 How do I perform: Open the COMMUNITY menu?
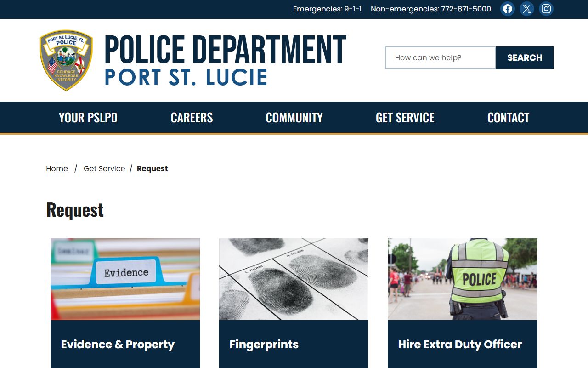click(294, 118)
